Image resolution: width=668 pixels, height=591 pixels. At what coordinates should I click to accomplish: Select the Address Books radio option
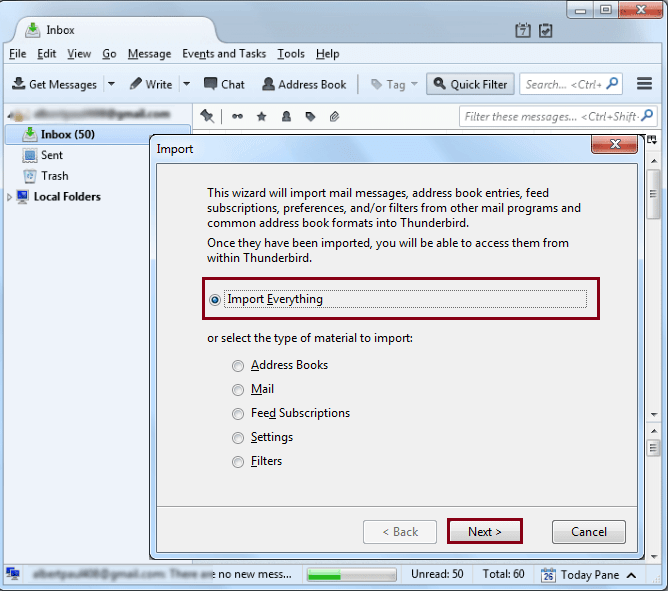coord(238,366)
